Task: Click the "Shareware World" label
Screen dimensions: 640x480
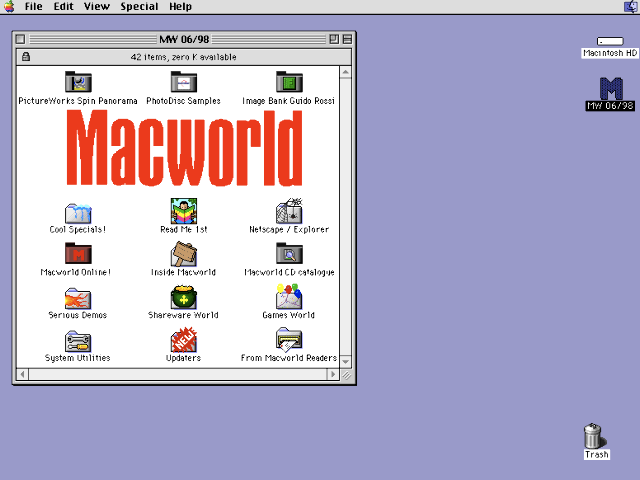Action: (184, 315)
